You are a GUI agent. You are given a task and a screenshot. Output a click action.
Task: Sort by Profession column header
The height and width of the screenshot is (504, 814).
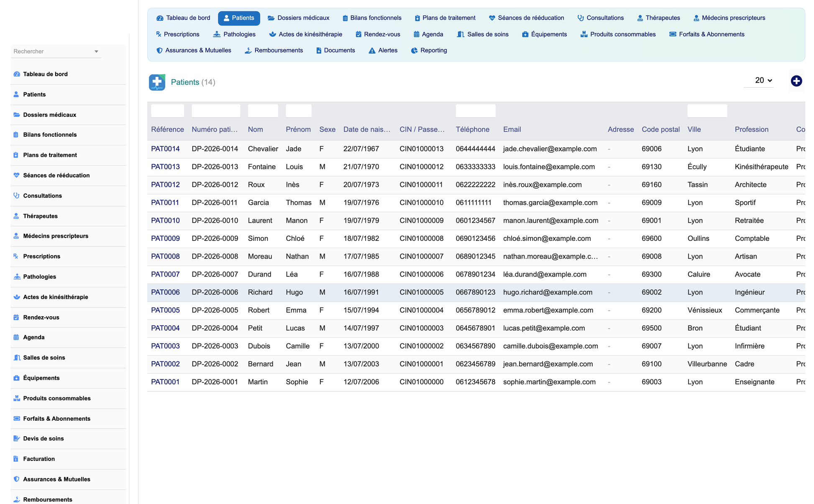coord(751,130)
